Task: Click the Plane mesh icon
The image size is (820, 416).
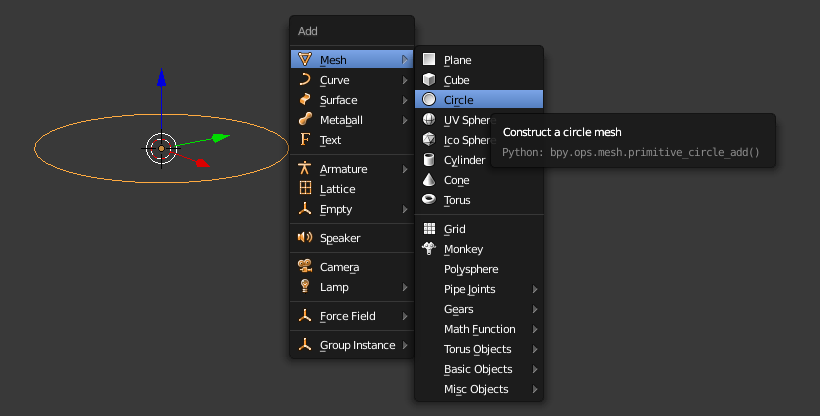Action: (x=429, y=59)
